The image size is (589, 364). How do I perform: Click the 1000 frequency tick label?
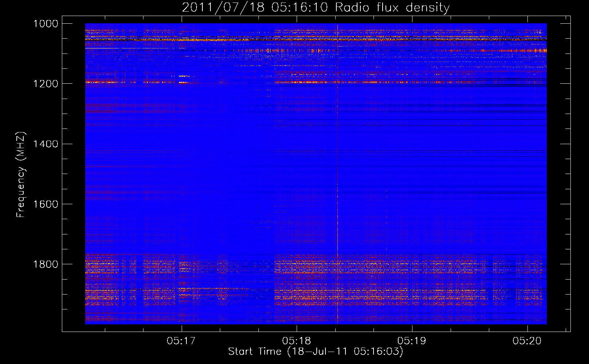(46, 24)
